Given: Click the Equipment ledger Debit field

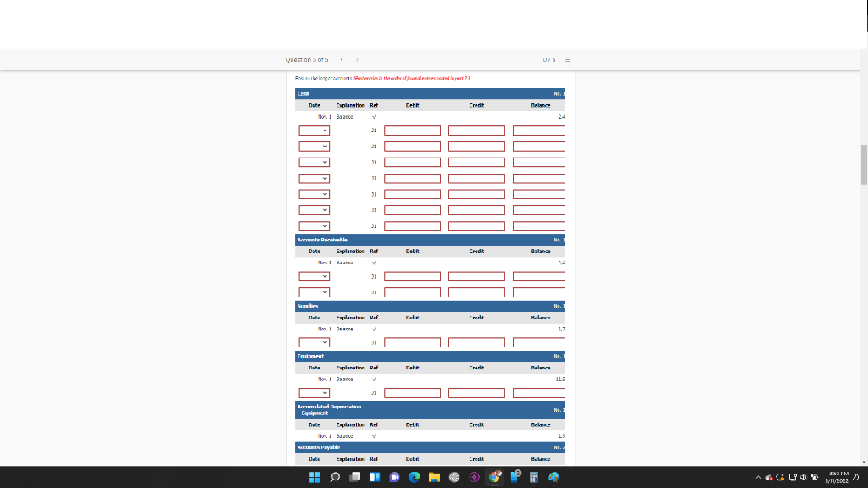Looking at the screenshot, I should tap(413, 393).
